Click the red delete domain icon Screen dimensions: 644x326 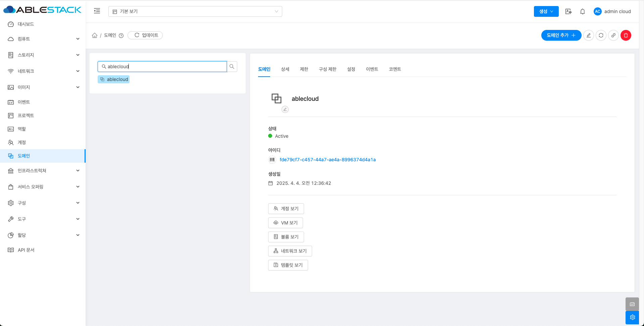626,35
